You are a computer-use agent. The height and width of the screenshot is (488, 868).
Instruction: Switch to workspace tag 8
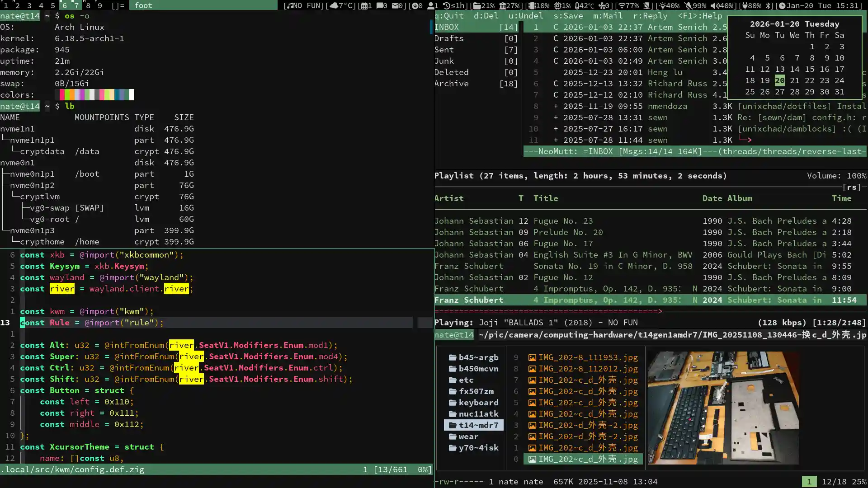88,5
